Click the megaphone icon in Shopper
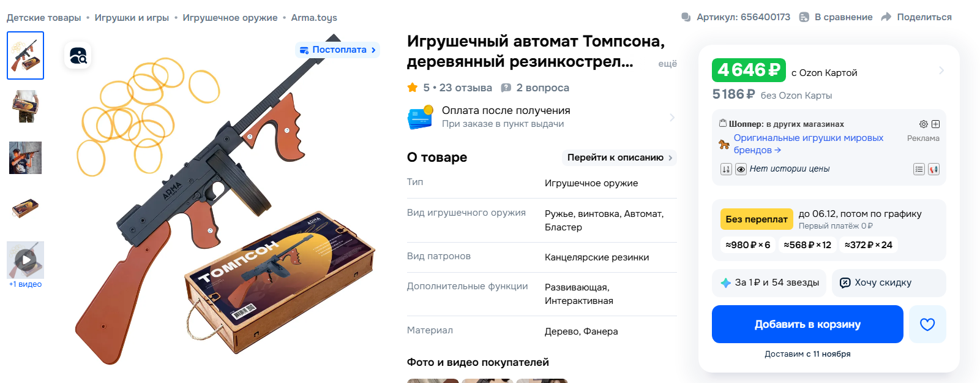The width and height of the screenshot is (980, 383). [933, 169]
